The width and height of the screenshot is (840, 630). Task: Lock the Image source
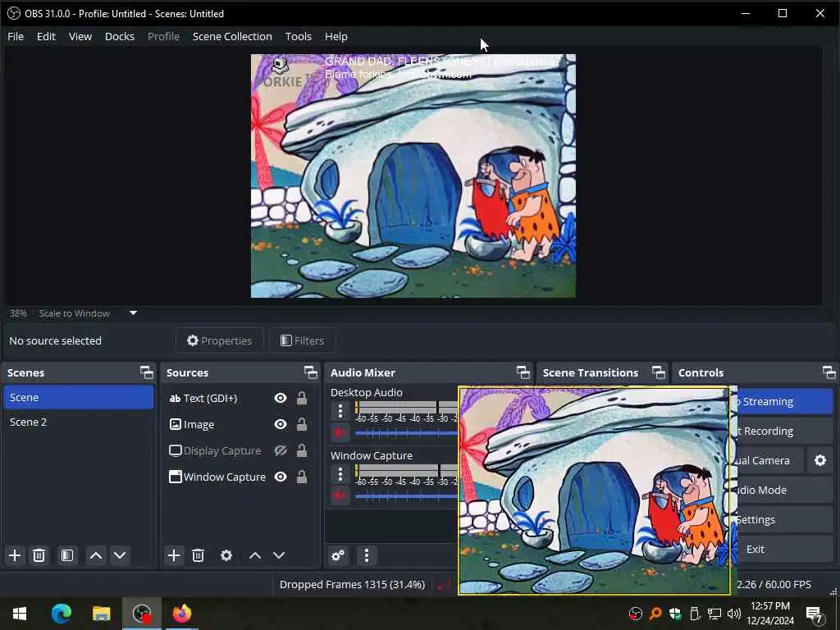(302, 424)
